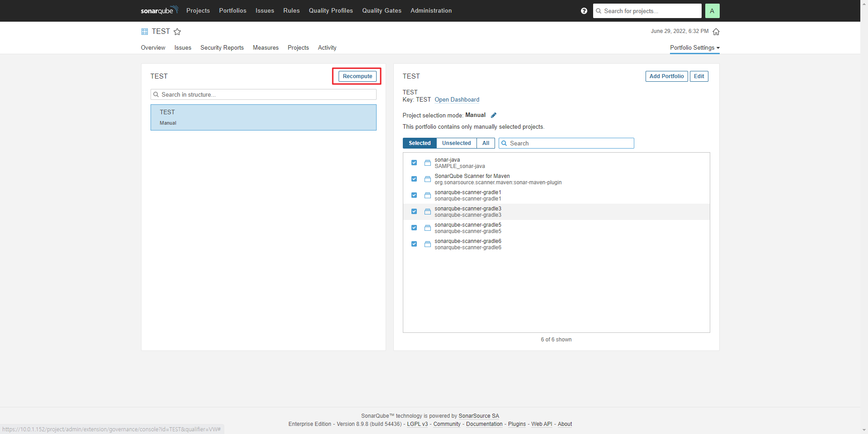
Task: Click the sonar-java project icon
Action: tap(427, 163)
